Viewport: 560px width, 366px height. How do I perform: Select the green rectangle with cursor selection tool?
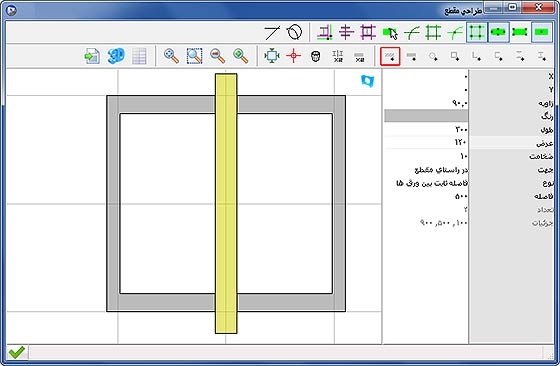pos(390,33)
